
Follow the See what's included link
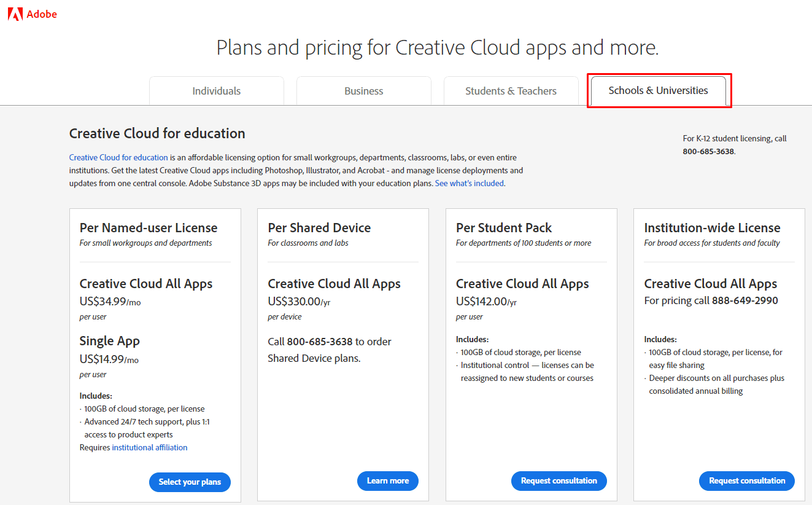coord(470,183)
